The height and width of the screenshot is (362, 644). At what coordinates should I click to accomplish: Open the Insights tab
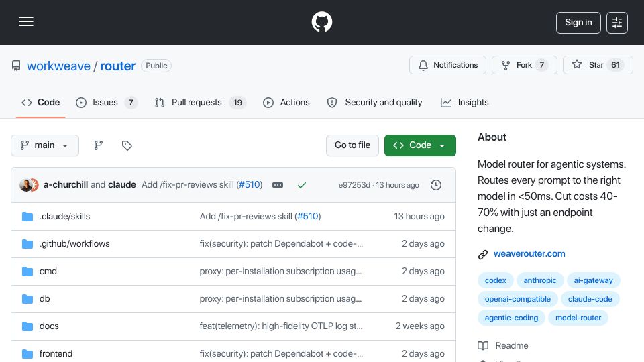464,102
